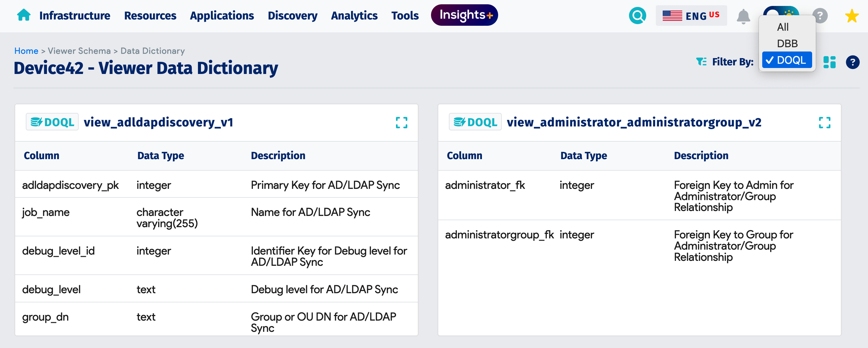The height and width of the screenshot is (348, 868).
Task: Open the Tools menu
Action: [x=405, y=16]
